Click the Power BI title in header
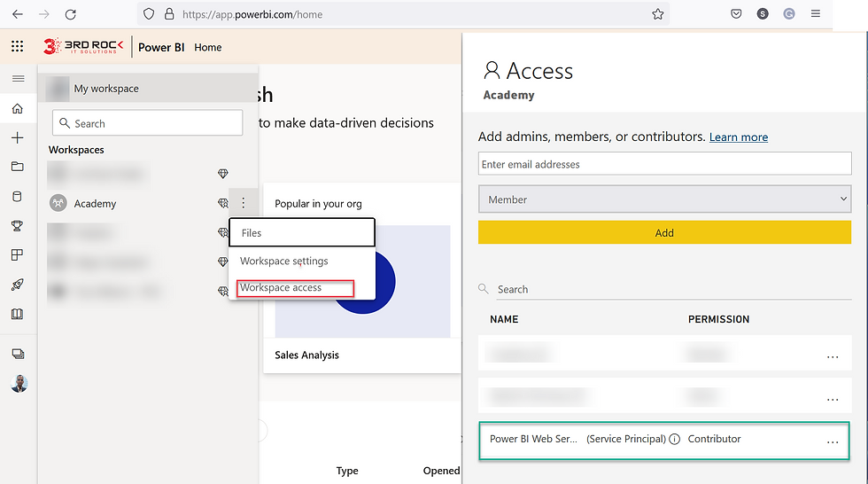The width and height of the screenshot is (868, 484). click(x=161, y=48)
